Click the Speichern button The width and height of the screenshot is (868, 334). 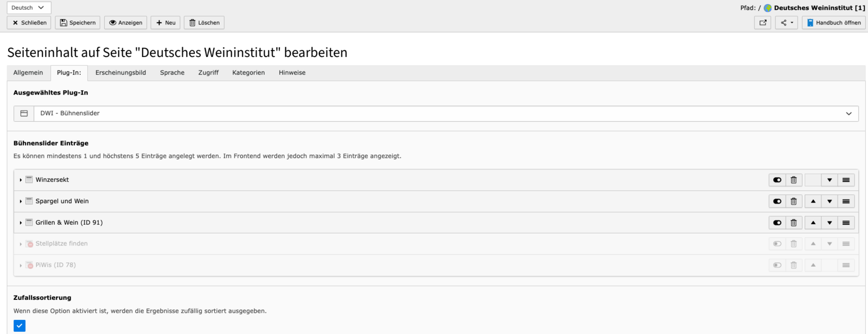[78, 23]
